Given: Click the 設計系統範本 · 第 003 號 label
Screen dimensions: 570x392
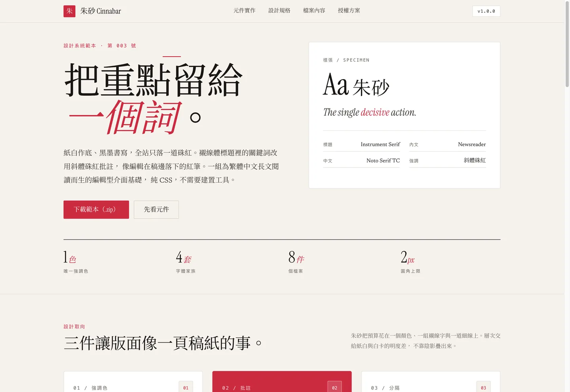Looking at the screenshot, I should [x=100, y=46].
